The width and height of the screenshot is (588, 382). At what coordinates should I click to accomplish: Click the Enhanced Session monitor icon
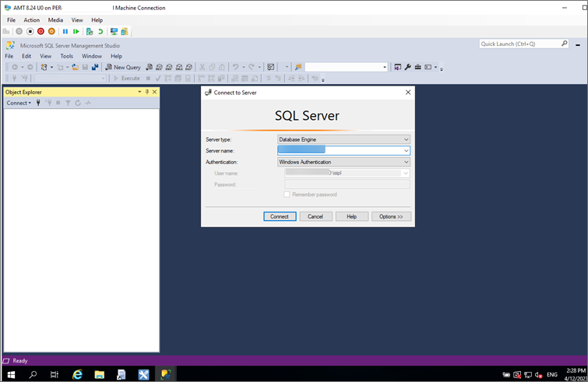(114, 31)
